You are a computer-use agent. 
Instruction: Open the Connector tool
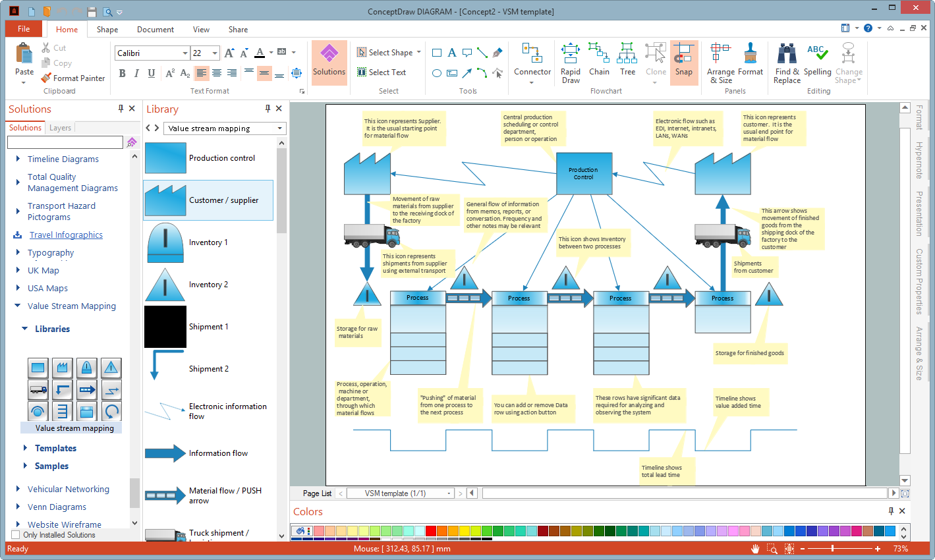(x=532, y=59)
